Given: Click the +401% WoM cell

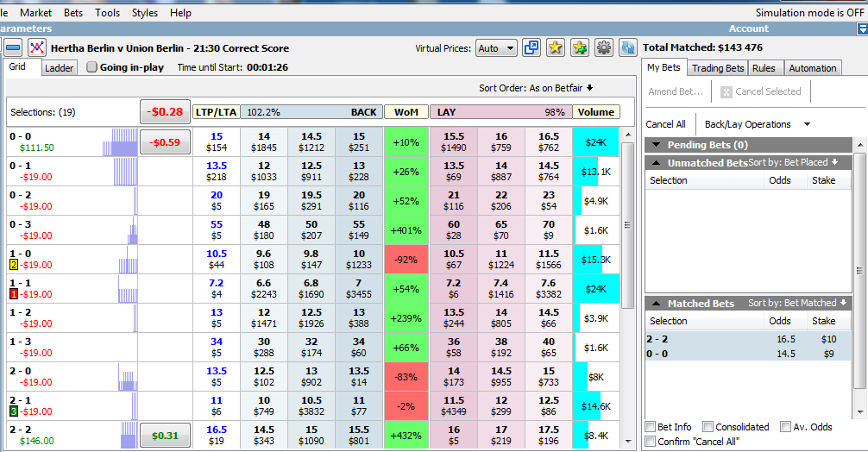Looking at the screenshot, I should click(x=406, y=230).
